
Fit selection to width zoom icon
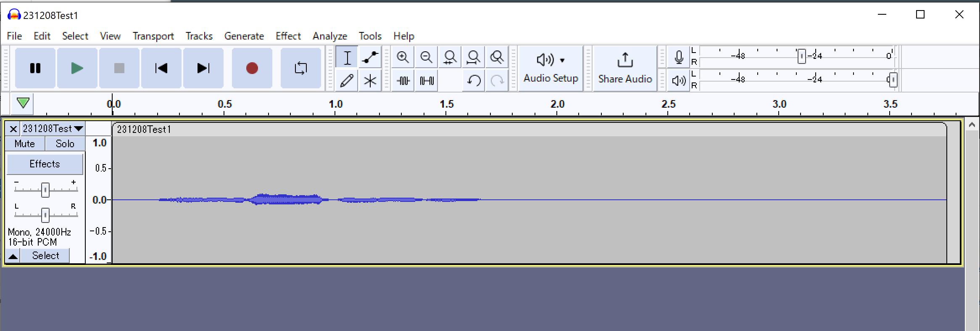450,57
